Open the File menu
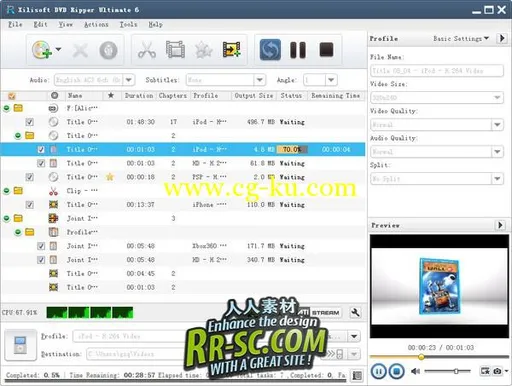Viewport: 512px width, 386px height. [15, 24]
